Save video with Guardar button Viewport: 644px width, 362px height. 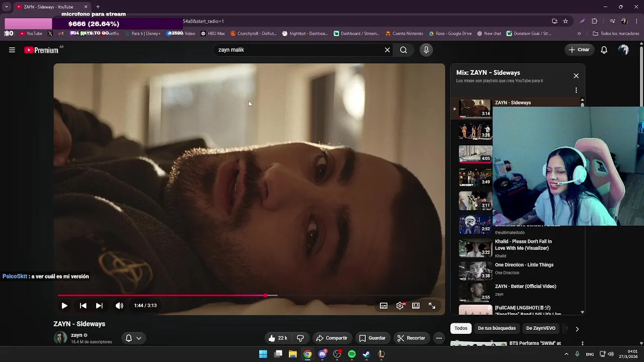click(x=372, y=338)
